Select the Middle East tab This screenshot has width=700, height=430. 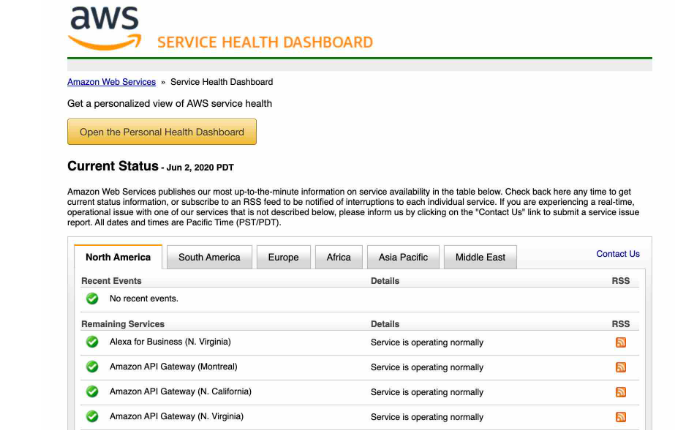(480, 257)
